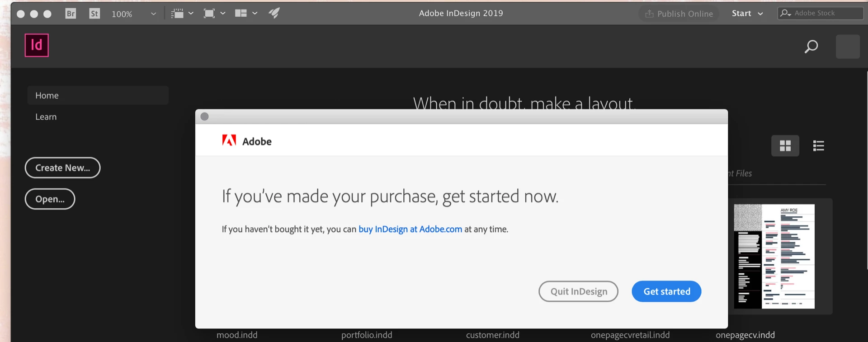Click the GPU performance rocket icon
The height and width of the screenshot is (342, 868).
coord(274,13)
